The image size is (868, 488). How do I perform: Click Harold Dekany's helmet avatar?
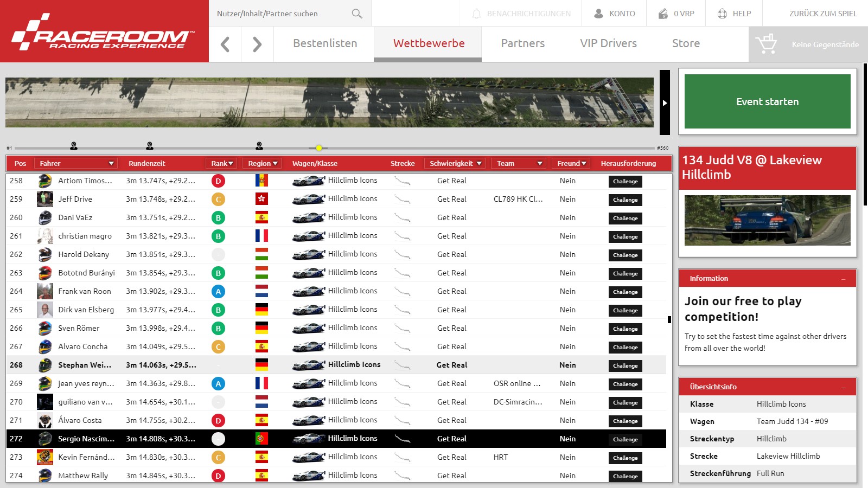(45, 254)
